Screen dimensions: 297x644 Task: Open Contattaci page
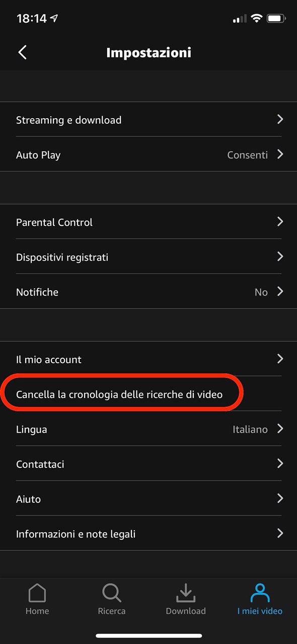tap(148, 464)
